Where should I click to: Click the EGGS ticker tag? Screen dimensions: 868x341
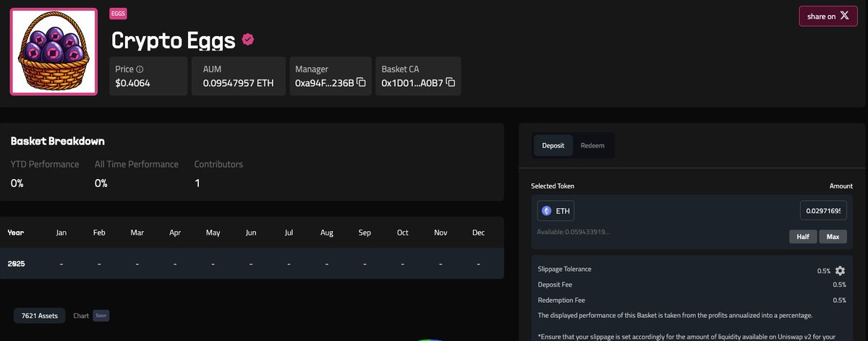point(117,13)
